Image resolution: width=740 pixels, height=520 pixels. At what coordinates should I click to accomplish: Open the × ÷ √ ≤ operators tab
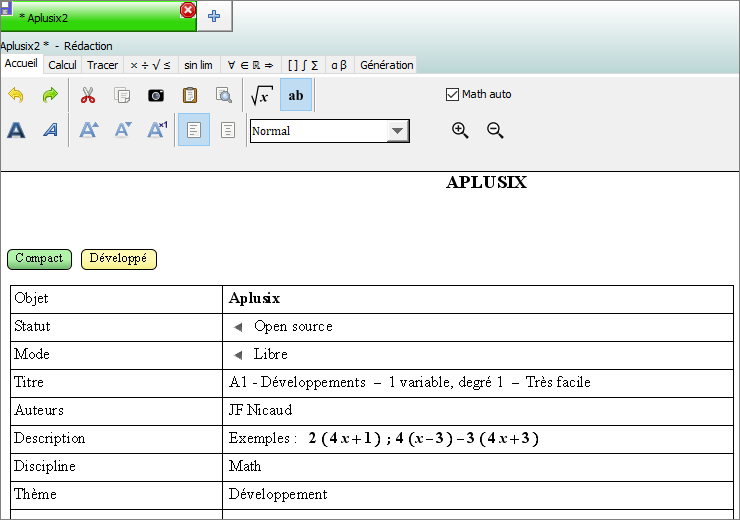click(x=151, y=65)
